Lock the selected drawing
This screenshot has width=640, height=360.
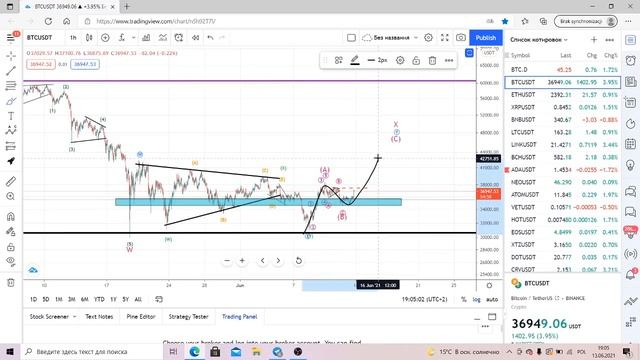point(416,60)
